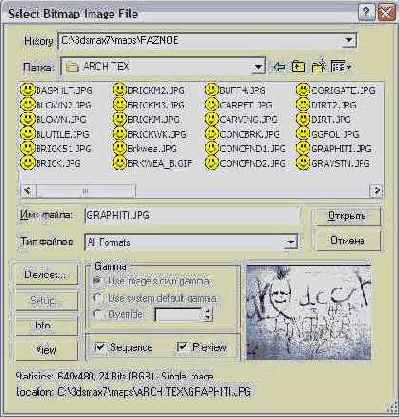Toggle the Sequence checkbox
The width and height of the screenshot is (399, 417).
tap(99, 347)
